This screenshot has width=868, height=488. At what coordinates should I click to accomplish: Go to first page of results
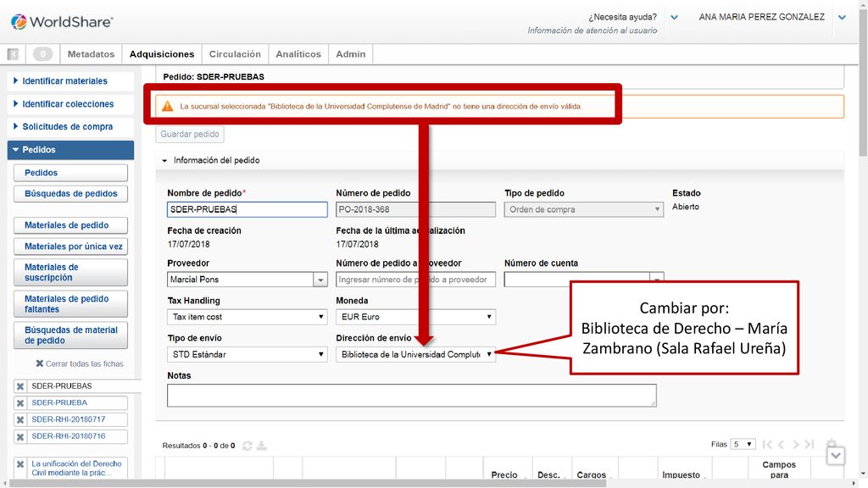pyautogui.click(x=767, y=444)
